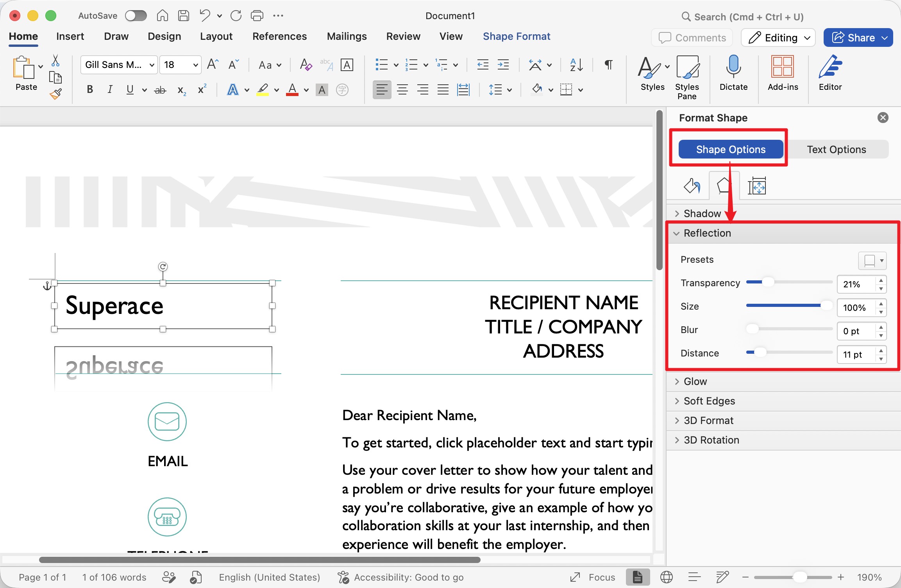
Task: Open the Editor pane
Action: coord(830,73)
